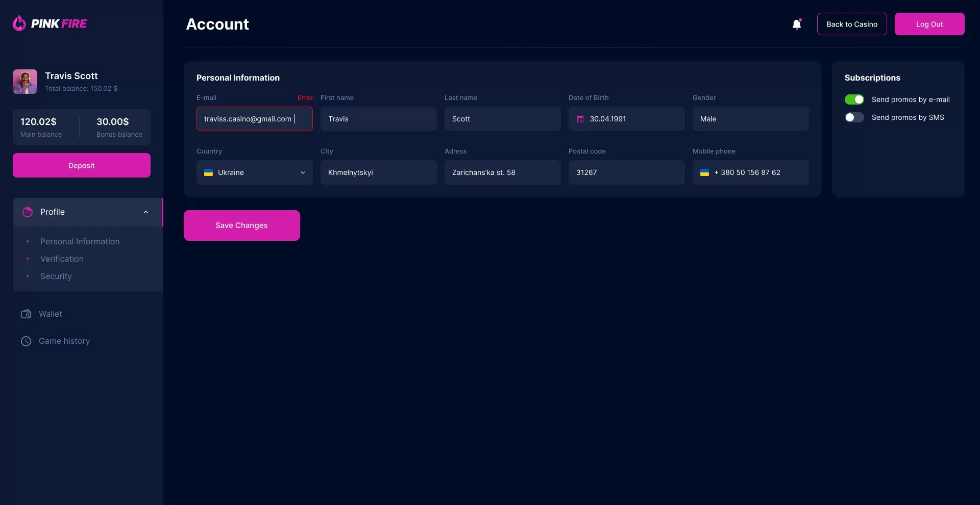The width and height of the screenshot is (980, 505).
Task: Select the Profile menu item
Action: [88, 212]
